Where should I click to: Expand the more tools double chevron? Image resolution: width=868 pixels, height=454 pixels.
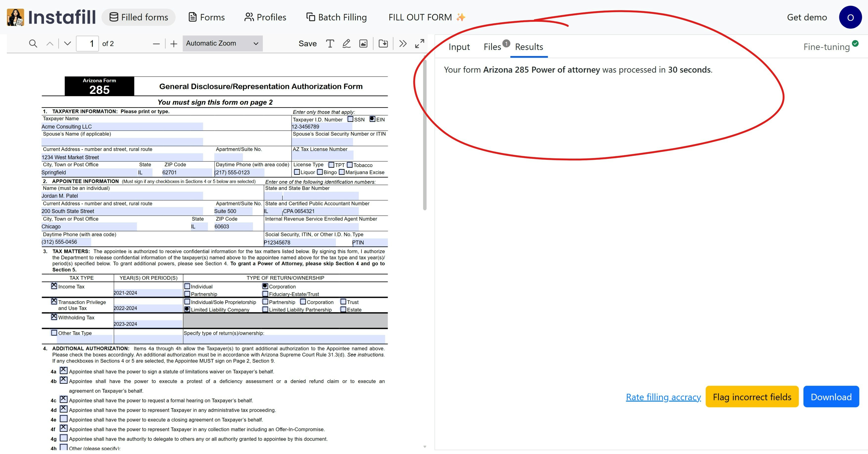403,44
